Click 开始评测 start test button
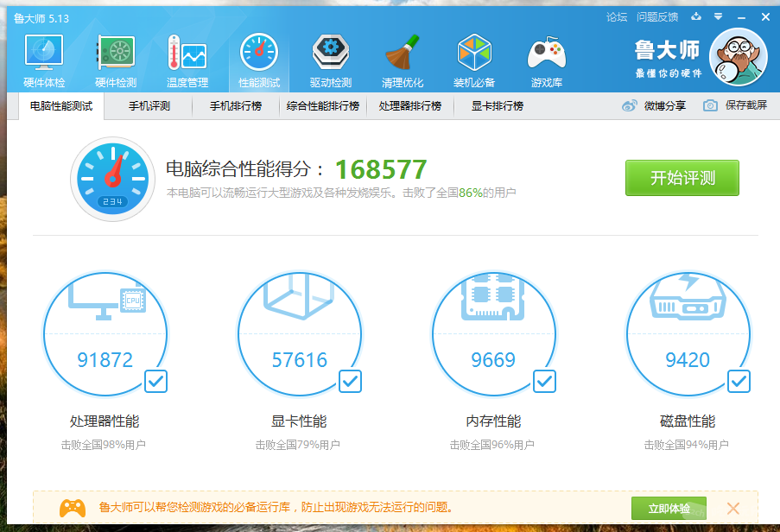Image resolution: width=780 pixels, height=532 pixels. pyautogui.click(x=682, y=178)
